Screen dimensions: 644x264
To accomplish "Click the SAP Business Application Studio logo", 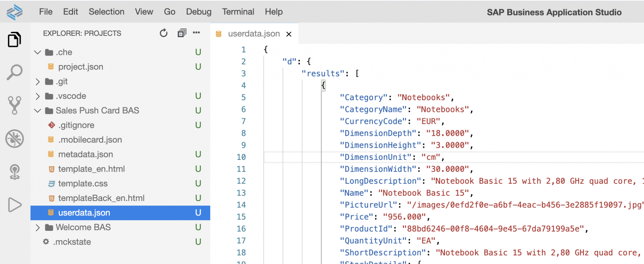I will (x=14, y=12).
